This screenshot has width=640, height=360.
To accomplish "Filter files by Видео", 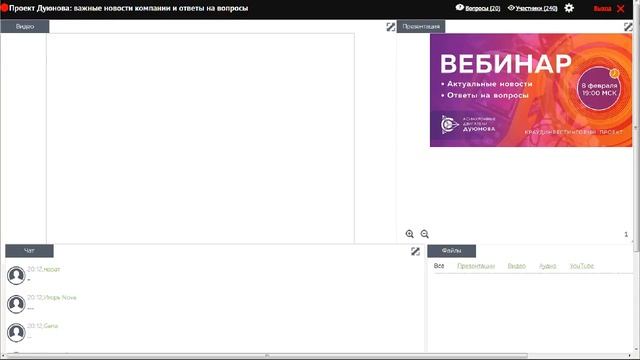I will [517, 266].
